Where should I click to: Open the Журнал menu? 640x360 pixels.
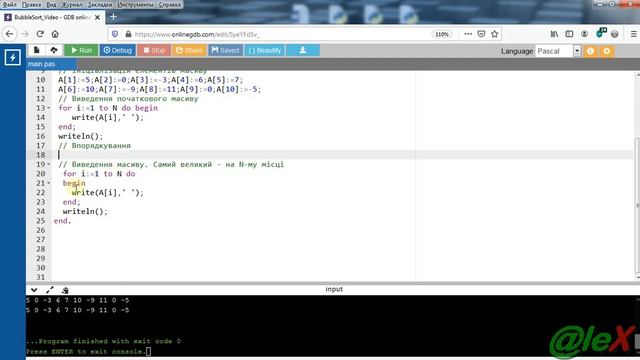coord(72,5)
